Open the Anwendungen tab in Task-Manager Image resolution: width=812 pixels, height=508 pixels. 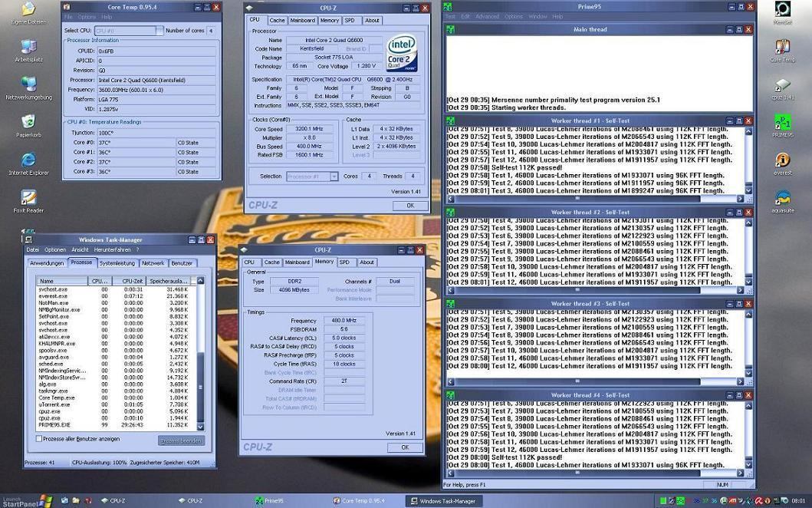click(x=47, y=263)
